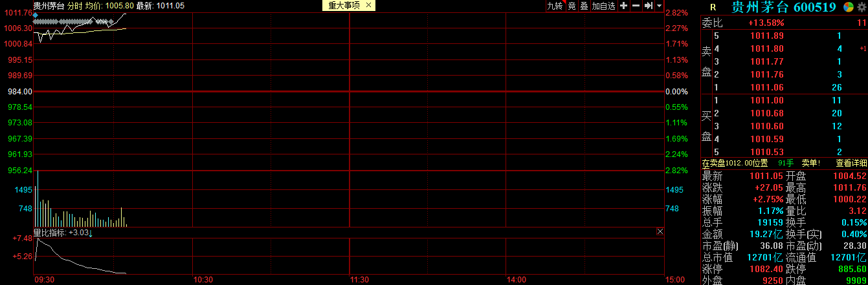Click the 涨幅 +2.75% value
This screenshot has width=868, height=285.
[x=769, y=199]
